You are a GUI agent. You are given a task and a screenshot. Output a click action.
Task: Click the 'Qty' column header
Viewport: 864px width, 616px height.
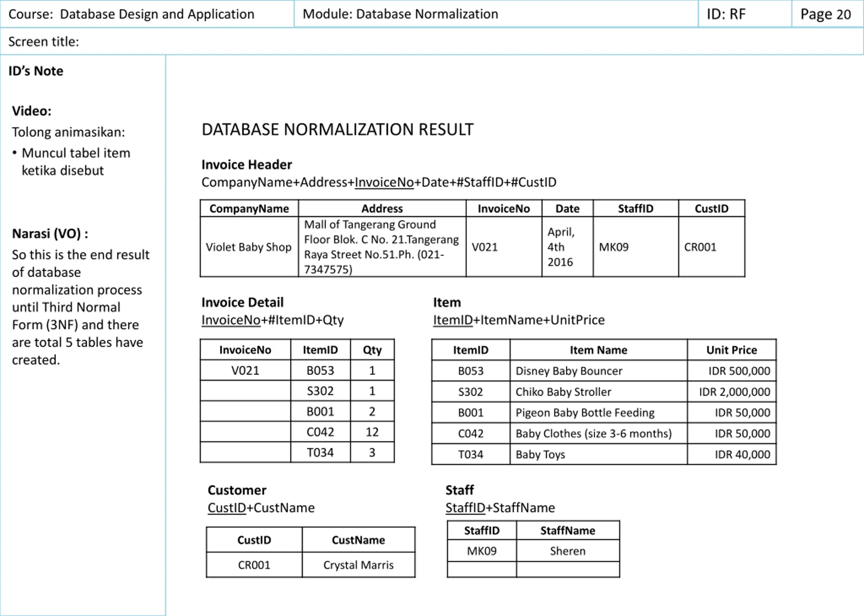click(x=372, y=350)
